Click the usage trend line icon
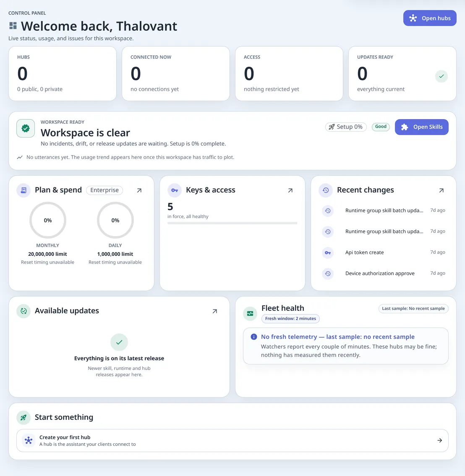This screenshot has height=476, width=465. pyautogui.click(x=20, y=157)
